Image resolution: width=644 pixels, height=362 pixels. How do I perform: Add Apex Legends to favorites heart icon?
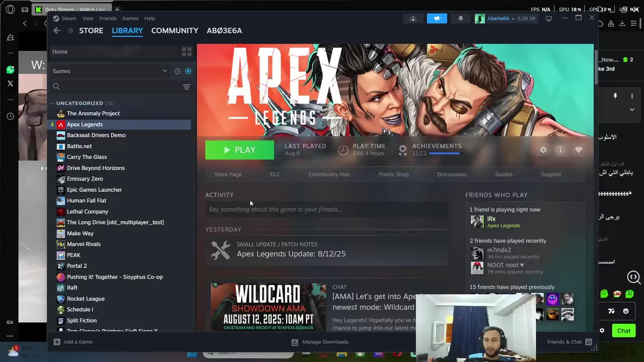pos(579,150)
